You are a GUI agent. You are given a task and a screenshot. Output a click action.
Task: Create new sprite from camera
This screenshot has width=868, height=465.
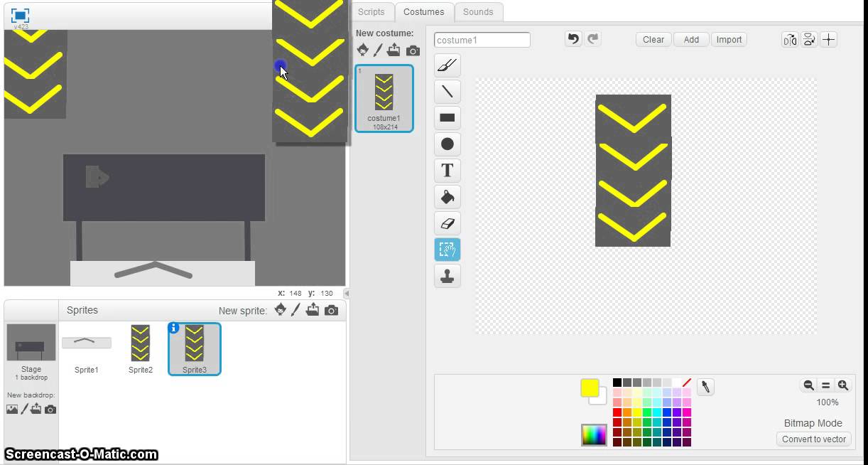click(331, 311)
